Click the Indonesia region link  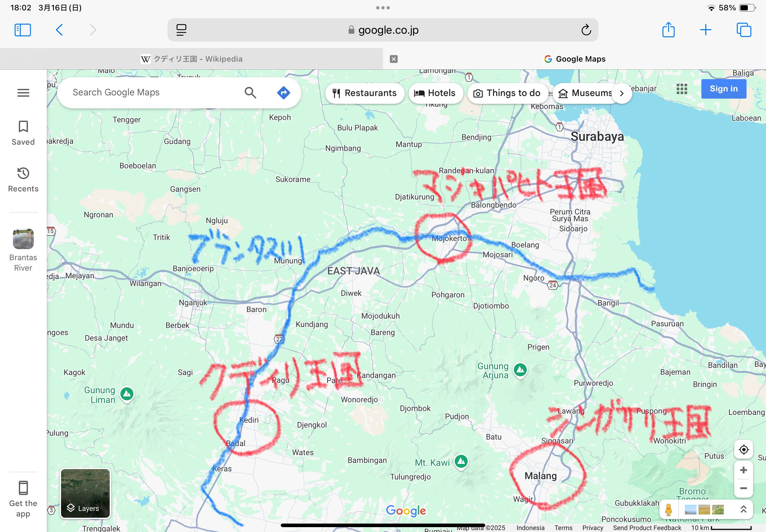click(530, 527)
